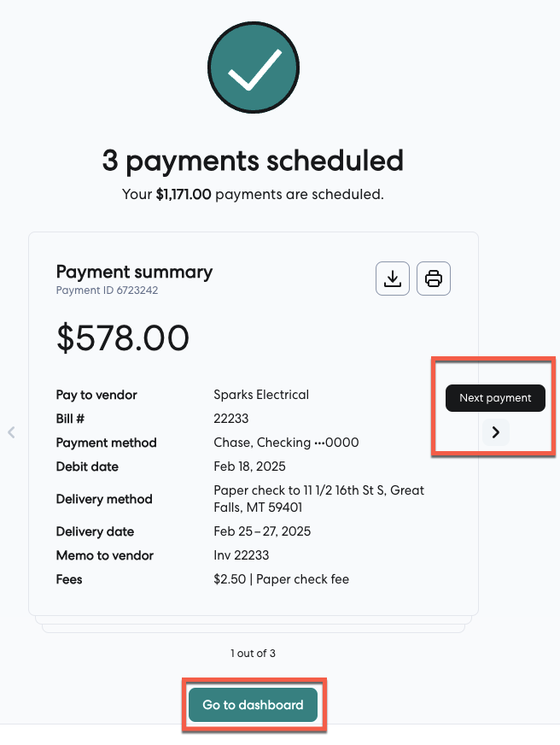The height and width of the screenshot is (745, 560).
Task: Click the Next payment tooltip label
Action: [495, 398]
